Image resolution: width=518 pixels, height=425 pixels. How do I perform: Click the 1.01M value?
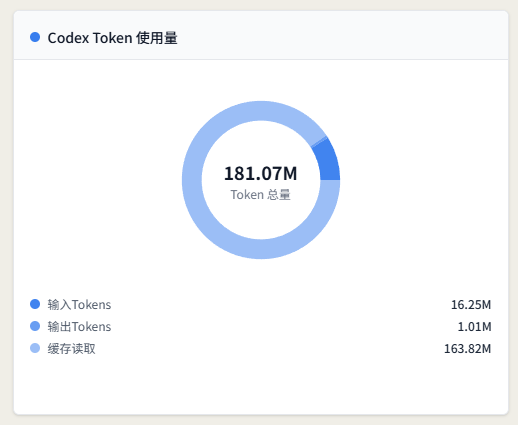(x=474, y=327)
